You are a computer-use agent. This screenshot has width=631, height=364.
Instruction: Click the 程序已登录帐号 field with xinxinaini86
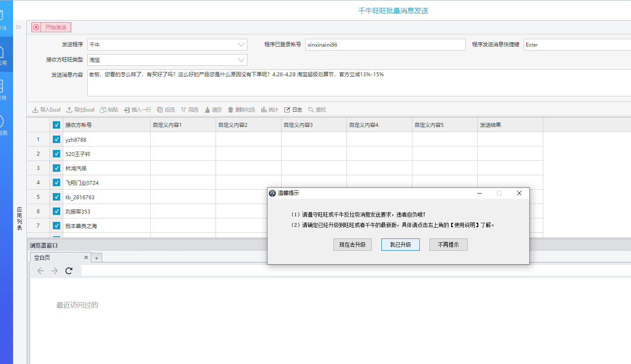click(x=385, y=44)
